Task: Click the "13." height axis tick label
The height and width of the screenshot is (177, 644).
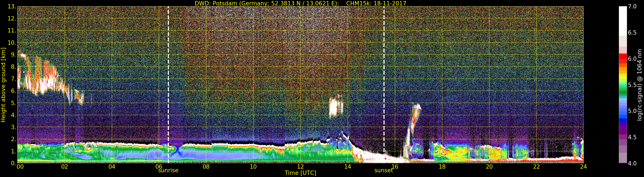Action: [x=12, y=6]
